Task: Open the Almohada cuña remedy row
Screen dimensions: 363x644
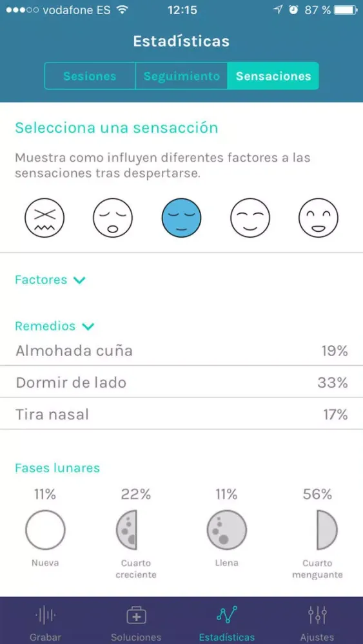Action: [x=181, y=351]
